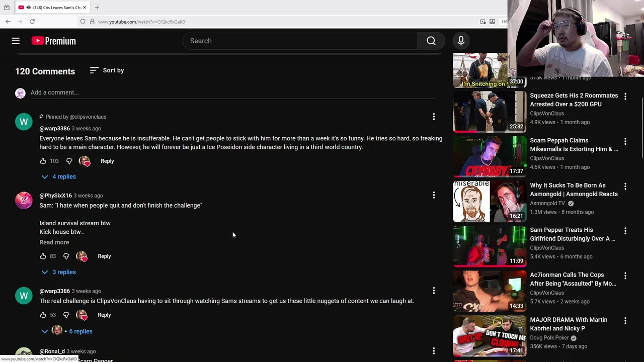Open a new browser tab
Image resolution: width=644 pixels, height=362 pixels.
pyautogui.click(x=97, y=8)
